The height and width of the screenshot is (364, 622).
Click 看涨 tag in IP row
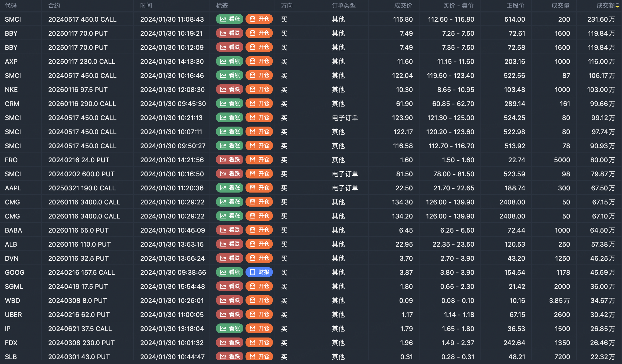[230, 329]
